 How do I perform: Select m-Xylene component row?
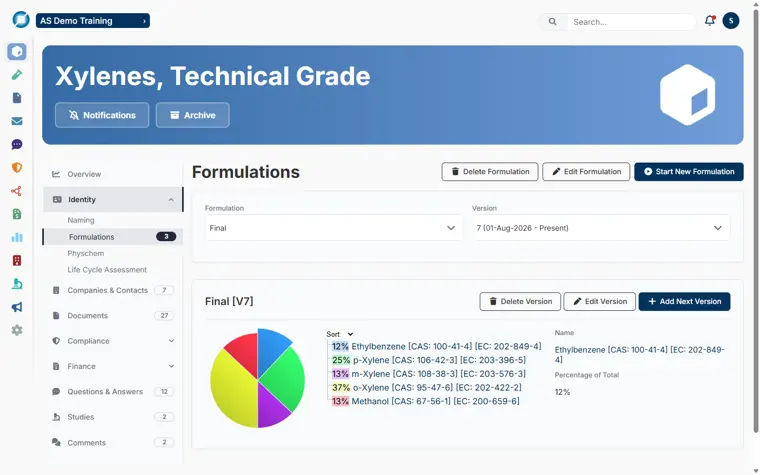click(428, 374)
